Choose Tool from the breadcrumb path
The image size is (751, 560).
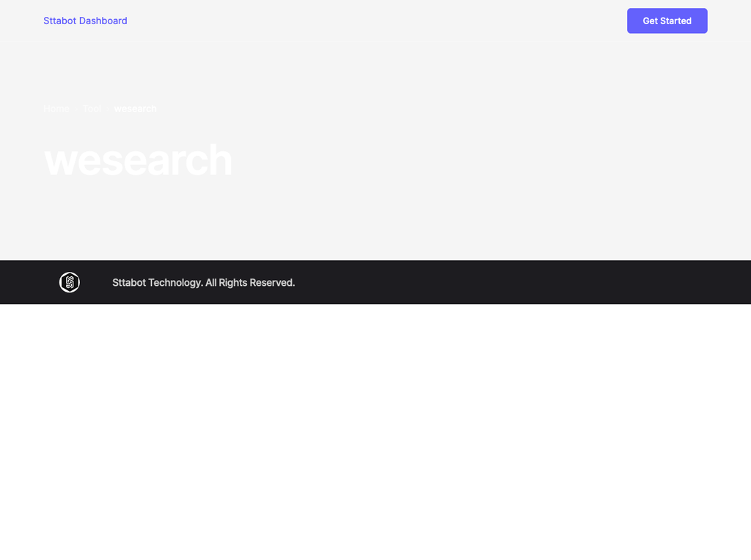(92, 108)
